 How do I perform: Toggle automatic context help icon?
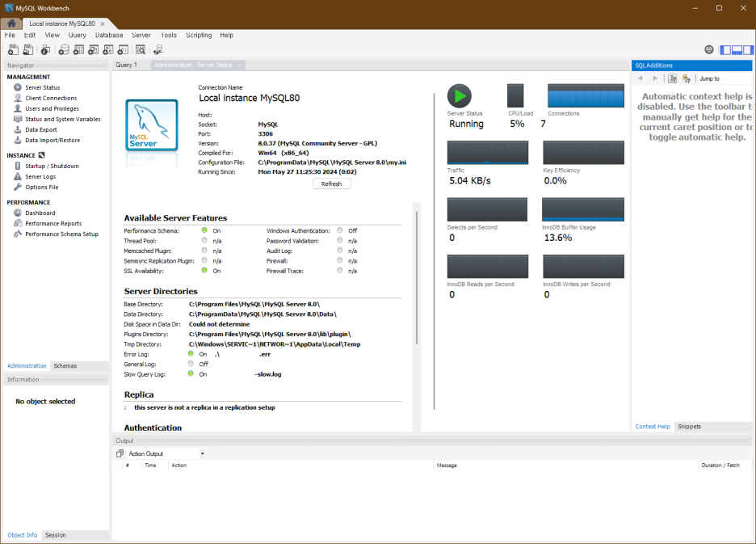[686, 78]
